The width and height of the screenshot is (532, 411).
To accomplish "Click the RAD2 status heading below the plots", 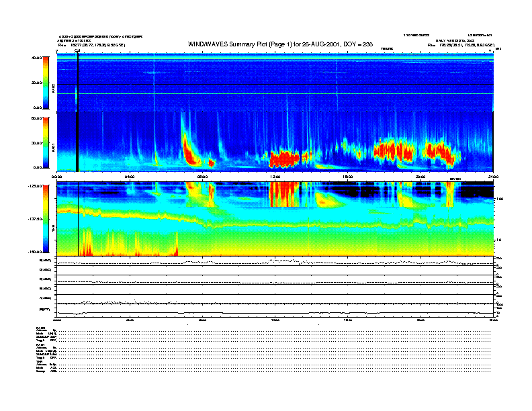I will click(x=41, y=328).
